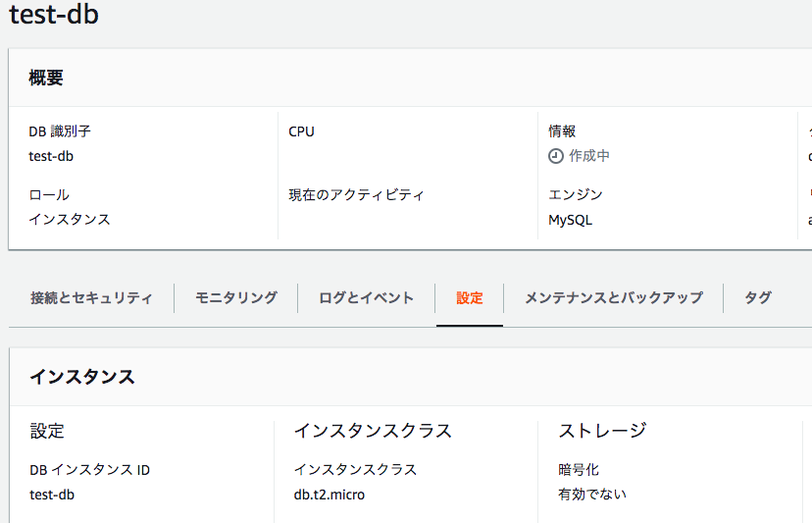Click the 暗号化 label

[x=579, y=470]
